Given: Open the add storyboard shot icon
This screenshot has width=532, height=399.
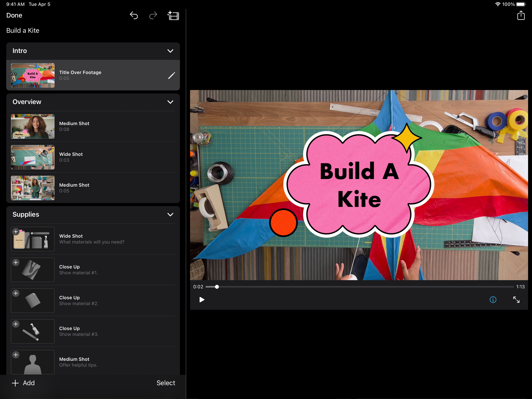Looking at the screenshot, I should 173,16.
